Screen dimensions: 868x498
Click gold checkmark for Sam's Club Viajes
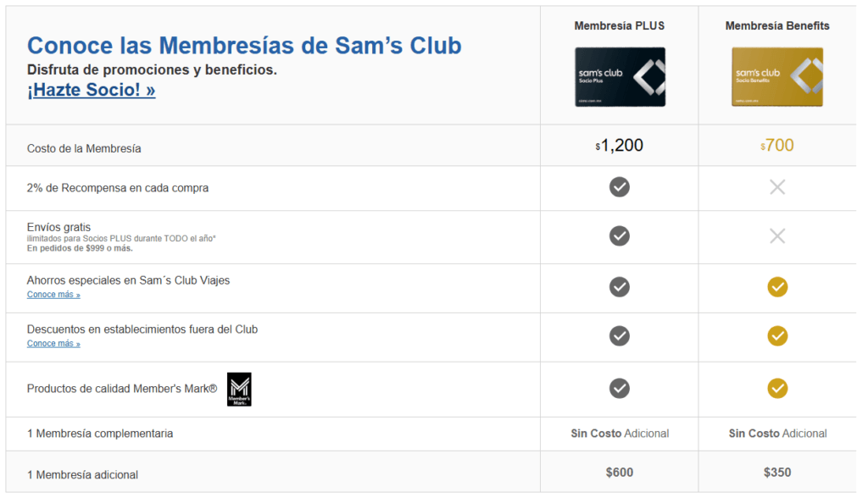click(777, 287)
